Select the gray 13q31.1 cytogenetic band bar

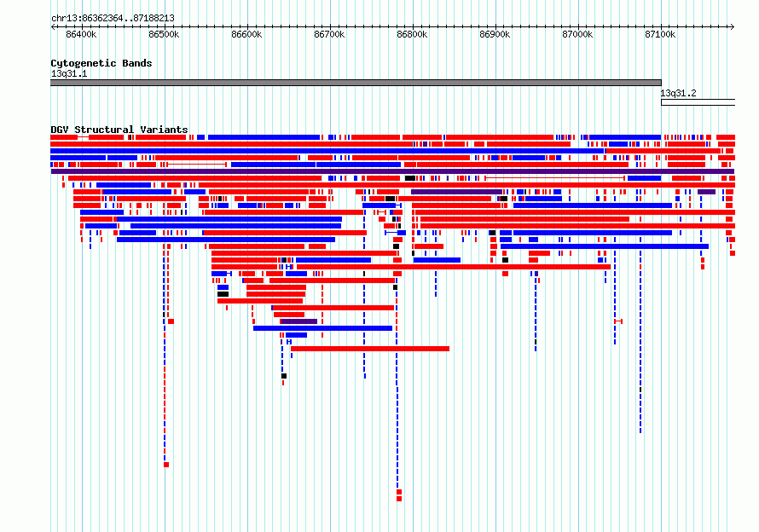[356, 83]
